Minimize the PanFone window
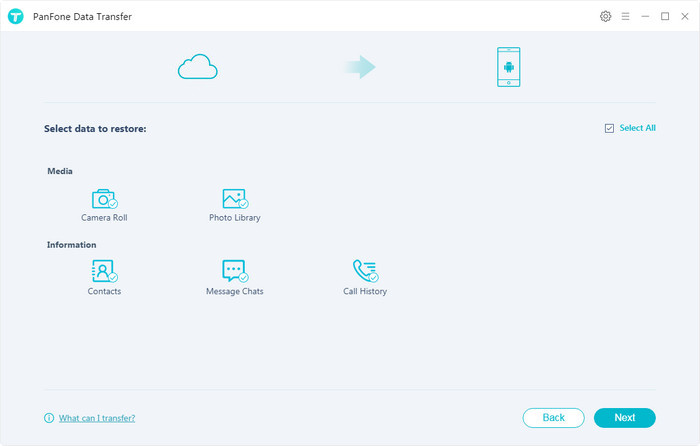Screen dimensions: 700x446 pos(645,17)
